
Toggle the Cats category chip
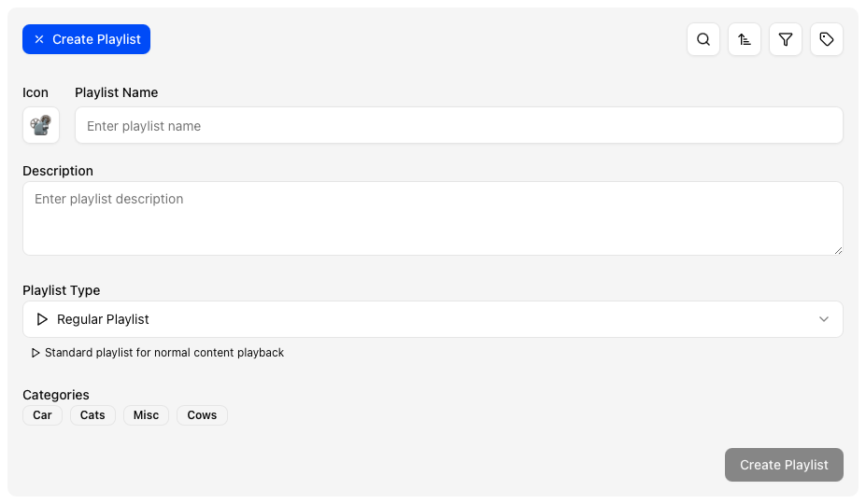92,415
